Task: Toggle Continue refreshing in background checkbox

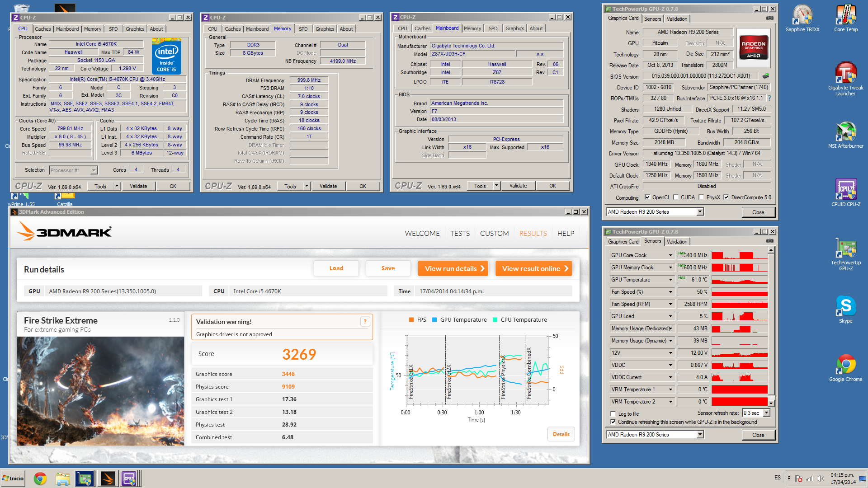Action: pyautogui.click(x=613, y=422)
